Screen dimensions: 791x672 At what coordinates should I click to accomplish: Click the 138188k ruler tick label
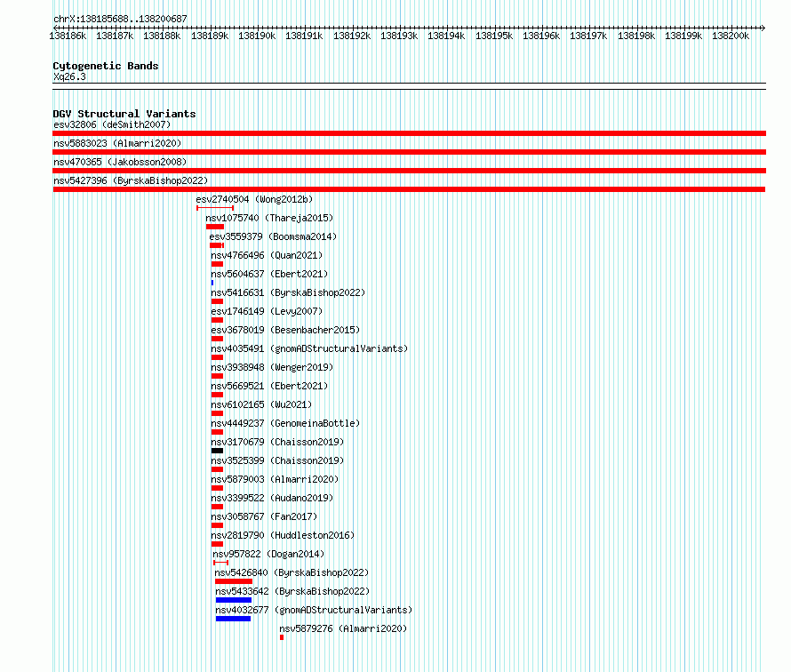click(162, 36)
